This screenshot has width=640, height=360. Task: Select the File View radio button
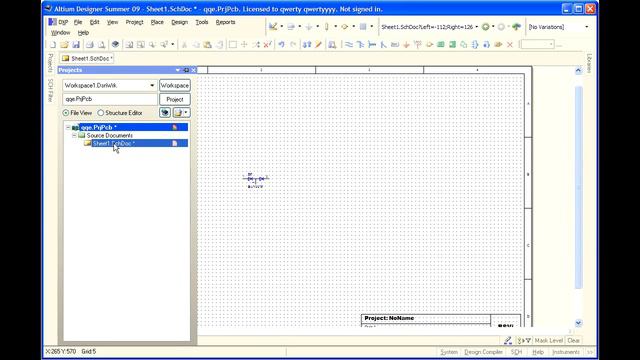pos(65,113)
